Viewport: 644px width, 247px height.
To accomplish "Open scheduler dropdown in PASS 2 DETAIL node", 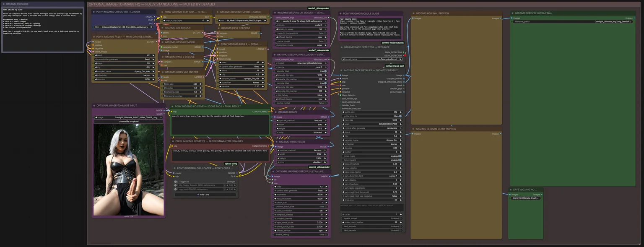I will coord(242,83).
